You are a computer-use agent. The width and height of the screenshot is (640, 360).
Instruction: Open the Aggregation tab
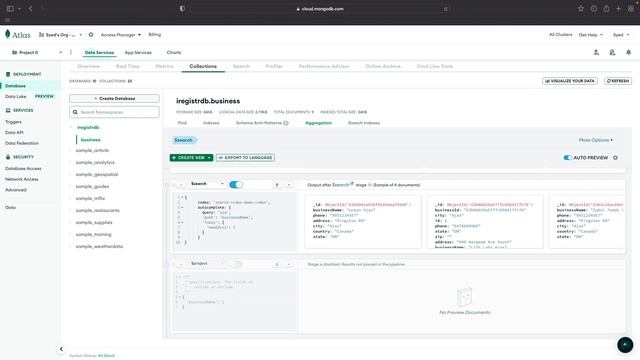318,123
